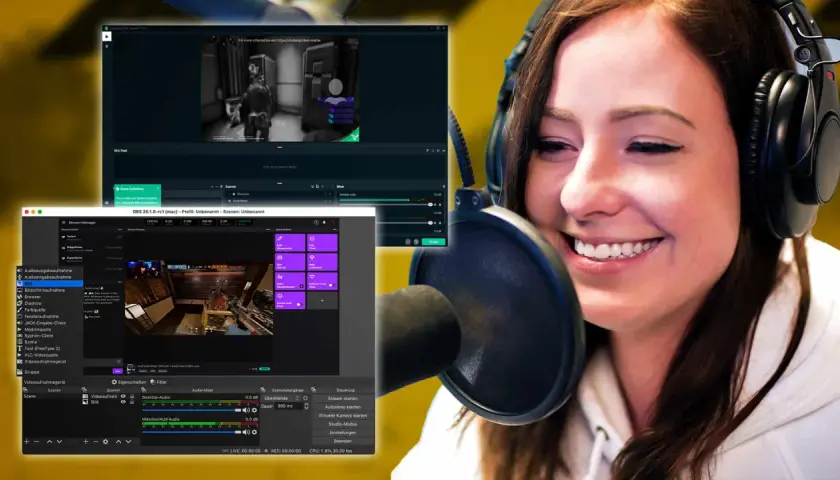Click the Einstellungen button
Image resolution: width=840 pixels, height=480 pixels.
click(343, 433)
